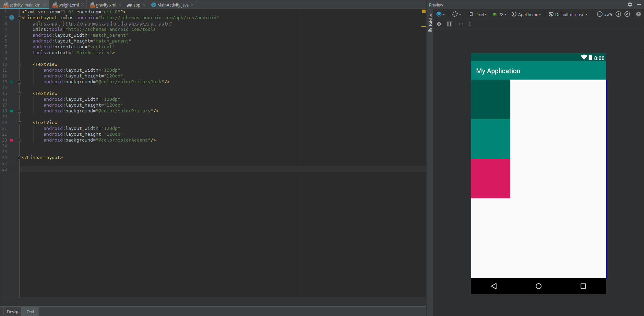Screen dimensions: 644x316
Task: Click the pink TextView in the preview
Action: click(491, 179)
